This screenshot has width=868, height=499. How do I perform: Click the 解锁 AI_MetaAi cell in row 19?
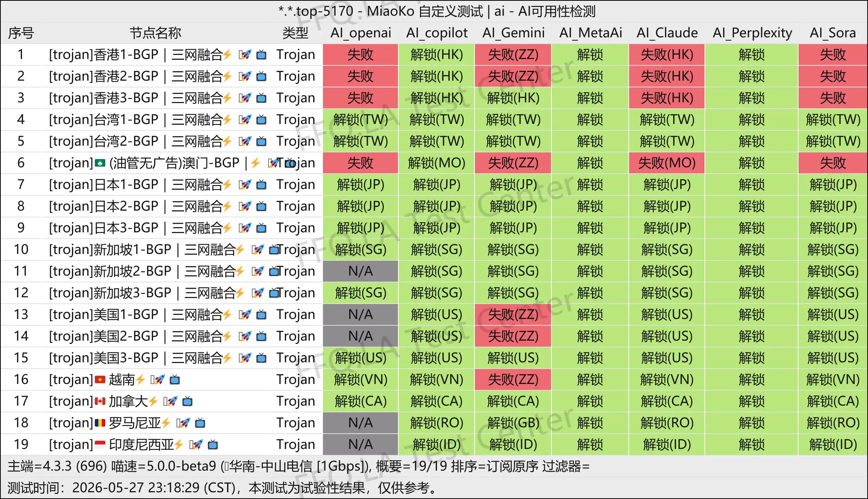590,445
